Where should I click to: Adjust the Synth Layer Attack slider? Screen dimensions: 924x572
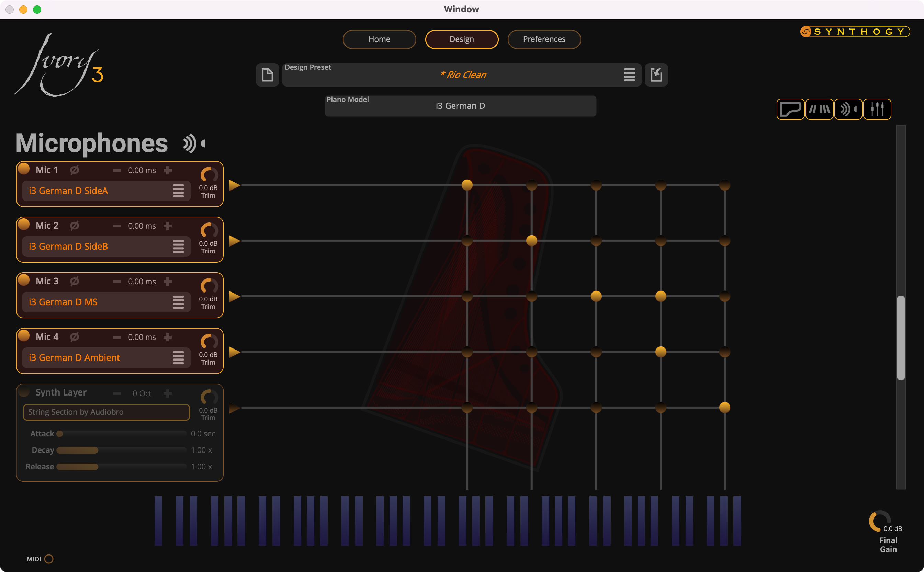pyautogui.click(x=122, y=434)
